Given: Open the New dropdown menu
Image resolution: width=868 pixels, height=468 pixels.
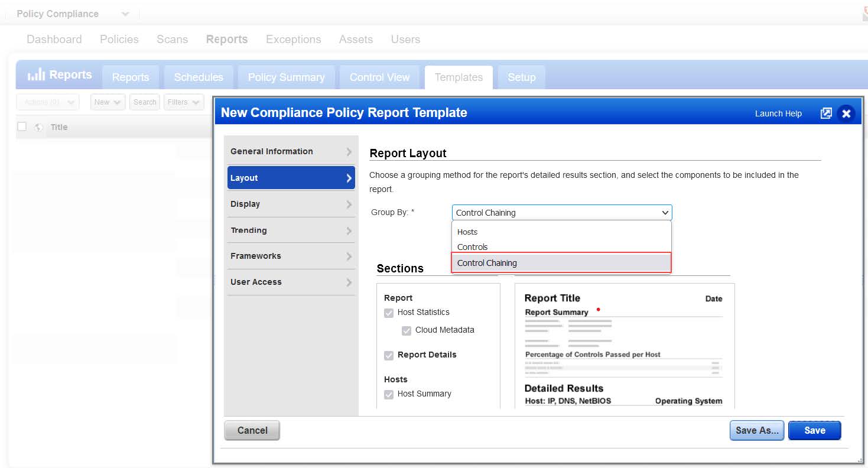Looking at the screenshot, I should (108, 102).
